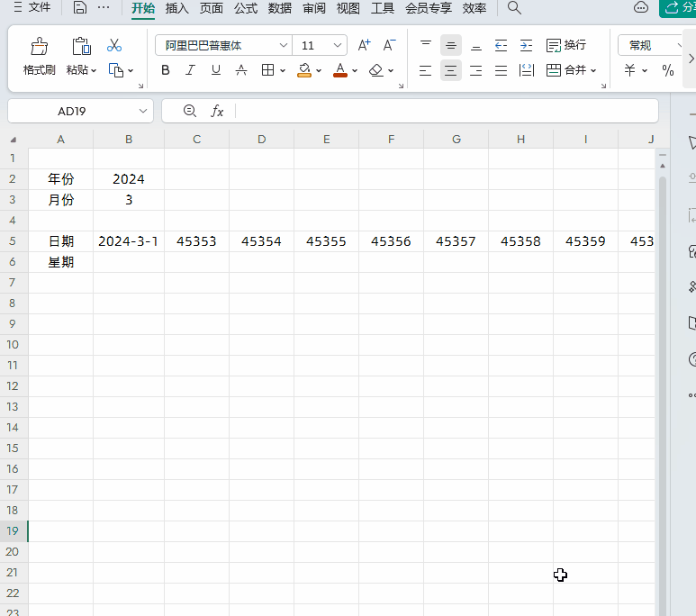Switch to the 插入 (Insert) tab
The width and height of the screenshot is (696, 616).
click(x=177, y=8)
